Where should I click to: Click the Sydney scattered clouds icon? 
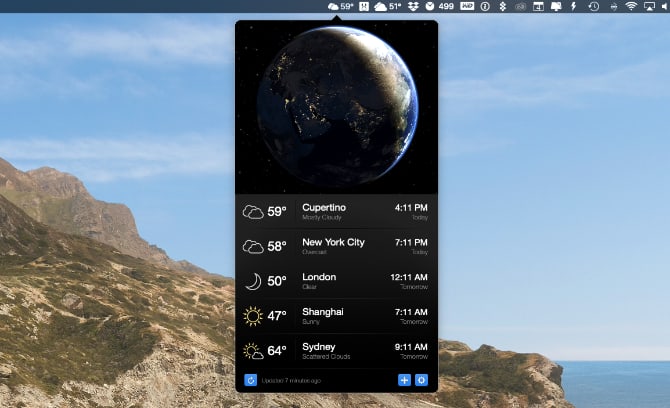point(253,351)
